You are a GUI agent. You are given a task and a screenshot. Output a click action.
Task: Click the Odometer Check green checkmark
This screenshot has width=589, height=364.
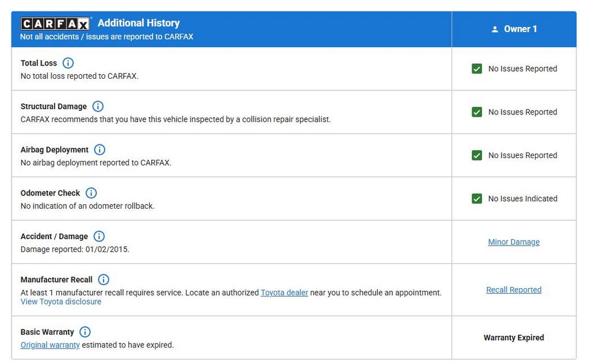coord(477,199)
